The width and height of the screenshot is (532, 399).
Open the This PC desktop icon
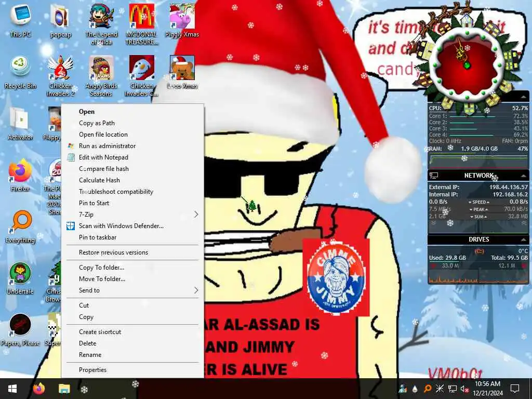pos(20,20)
